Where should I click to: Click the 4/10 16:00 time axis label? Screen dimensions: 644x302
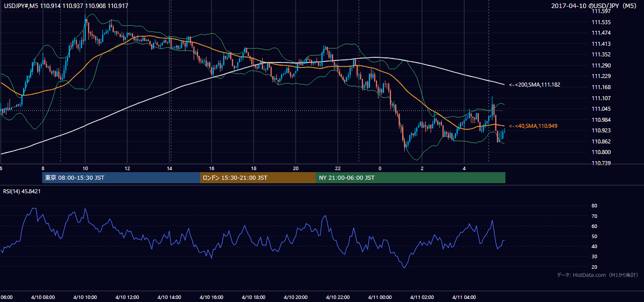212,297
